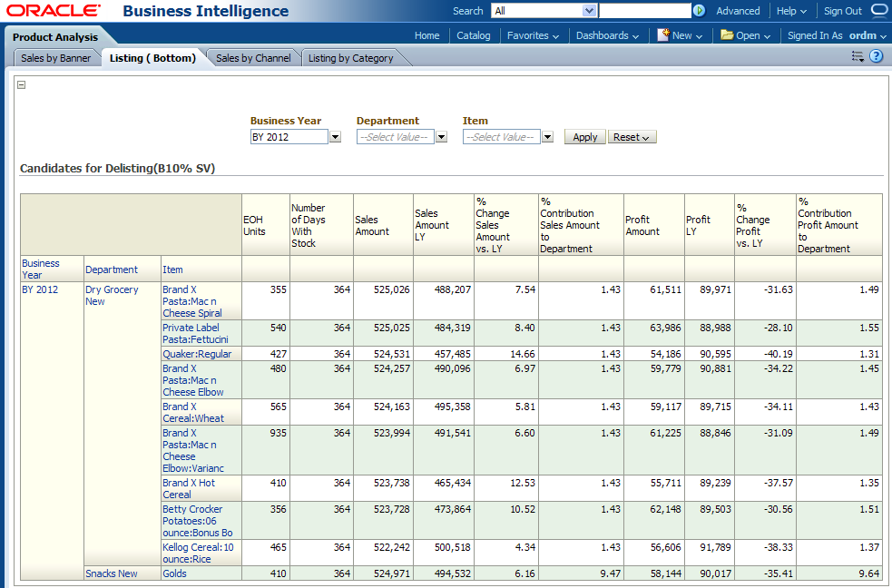Expand the Department select value dropdown

tap(441, 137)
